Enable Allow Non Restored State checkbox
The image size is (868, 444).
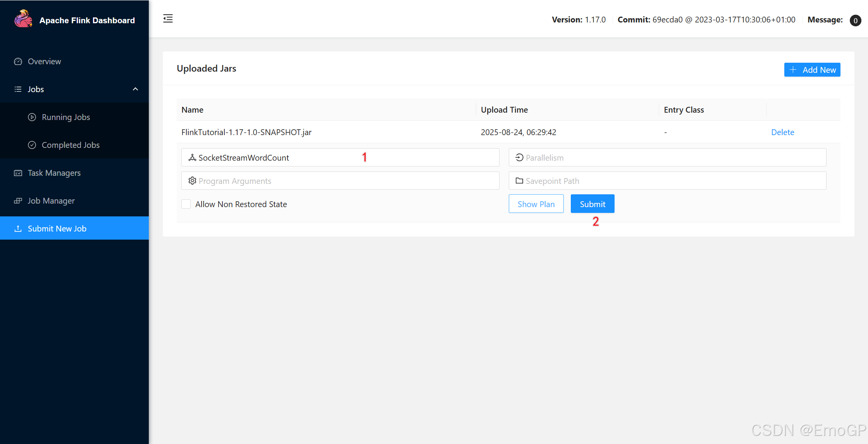pyautogui.click(x=186, y=204)
